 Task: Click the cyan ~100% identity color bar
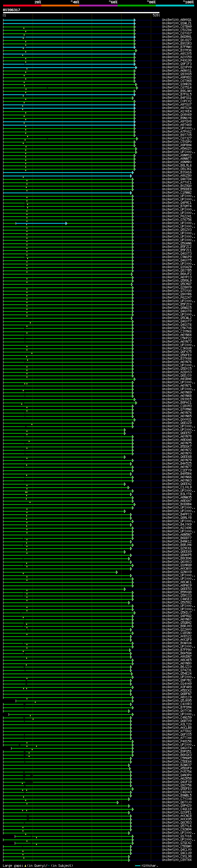point(175,6)
